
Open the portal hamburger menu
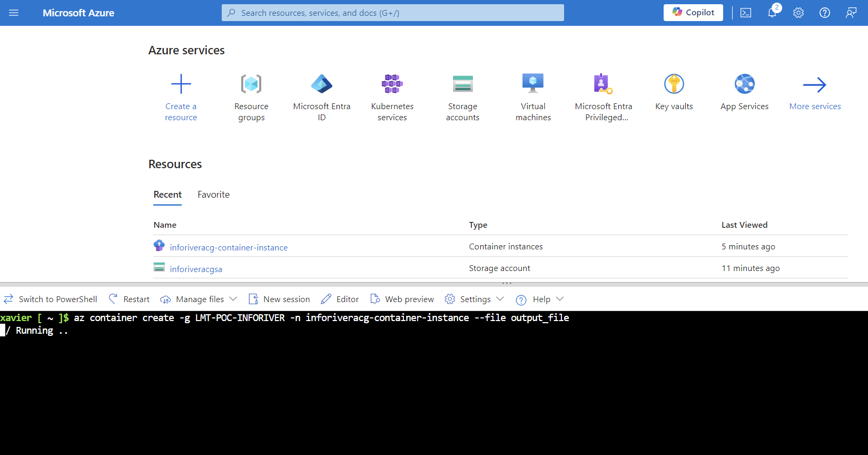14,13
